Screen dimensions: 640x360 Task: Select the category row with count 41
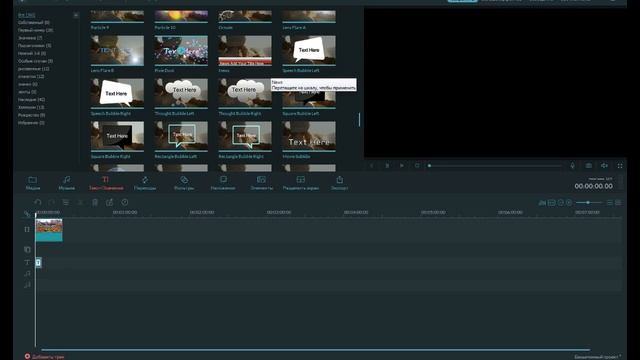click(31, 100)
